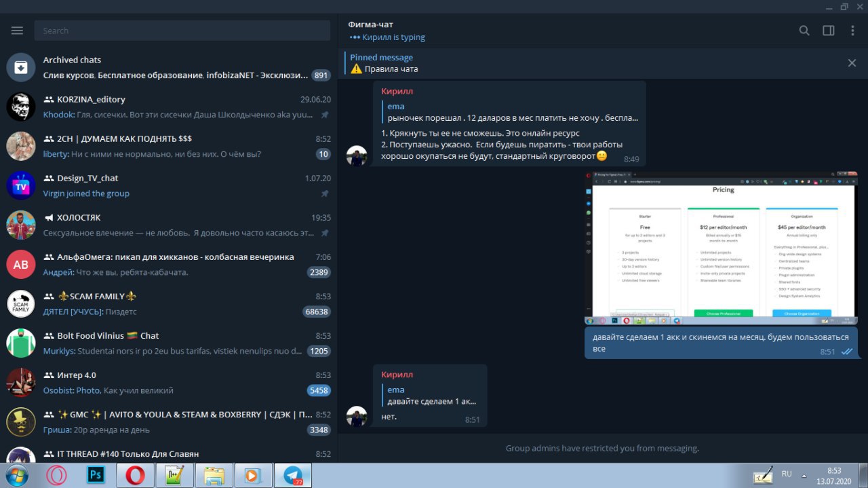The image size is (868, 488).
Task: Click pinned icon on KORZINA_editory chat
Action: pyautogui.click(x=325, y=115)
